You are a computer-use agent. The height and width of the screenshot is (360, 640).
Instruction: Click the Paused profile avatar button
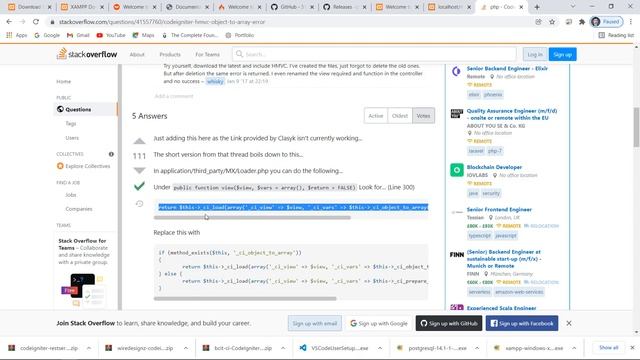click(x=607, y=22)
